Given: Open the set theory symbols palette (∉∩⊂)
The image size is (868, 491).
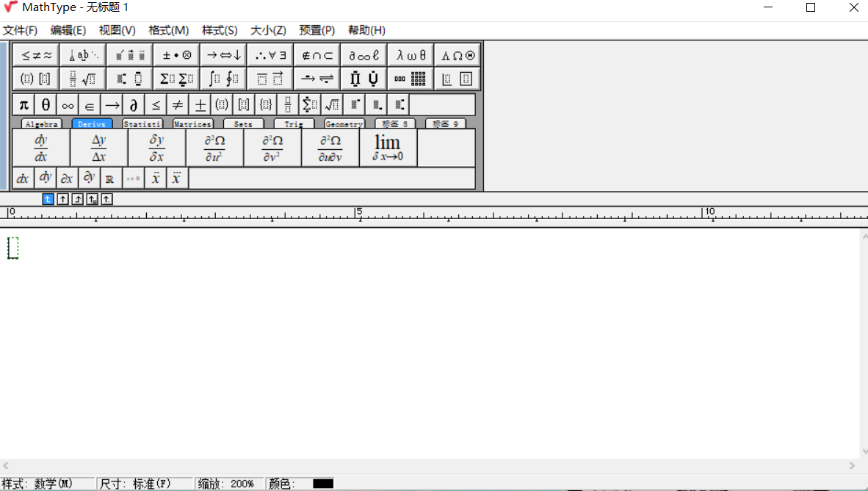Looking at the screenshot, I should pos(317,55).
